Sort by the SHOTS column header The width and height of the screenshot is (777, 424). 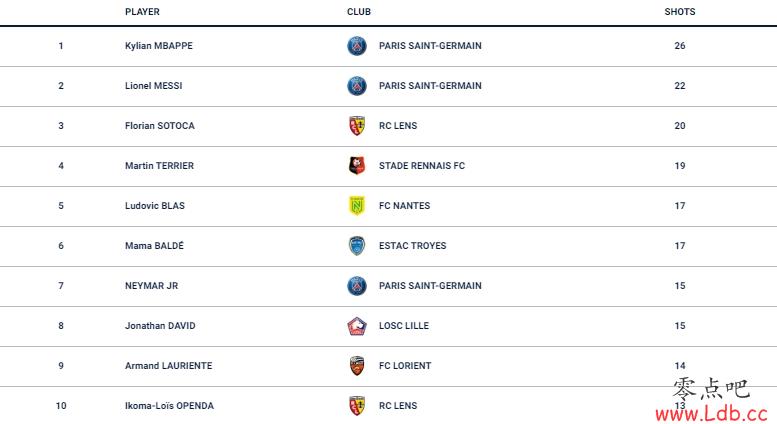click(x=679, y=12)
